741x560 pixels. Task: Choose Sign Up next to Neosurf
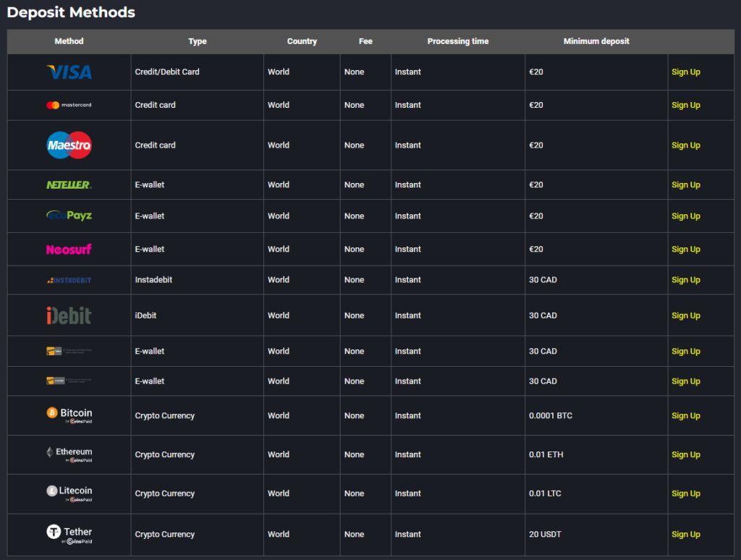tap(686, 249)
